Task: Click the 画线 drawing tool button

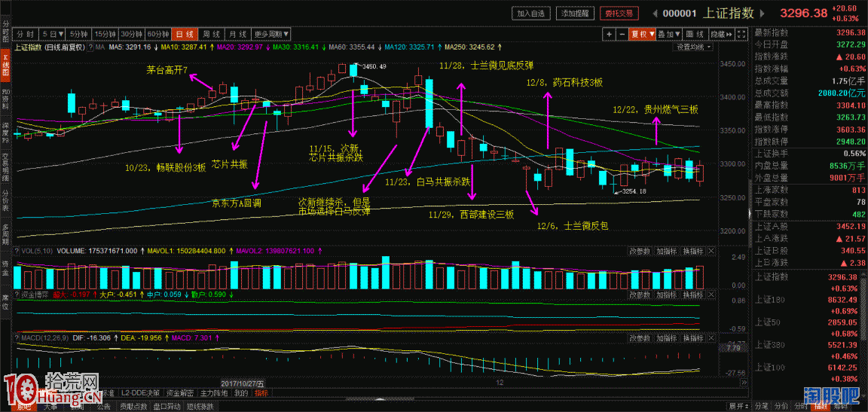Action: [695, 35]
